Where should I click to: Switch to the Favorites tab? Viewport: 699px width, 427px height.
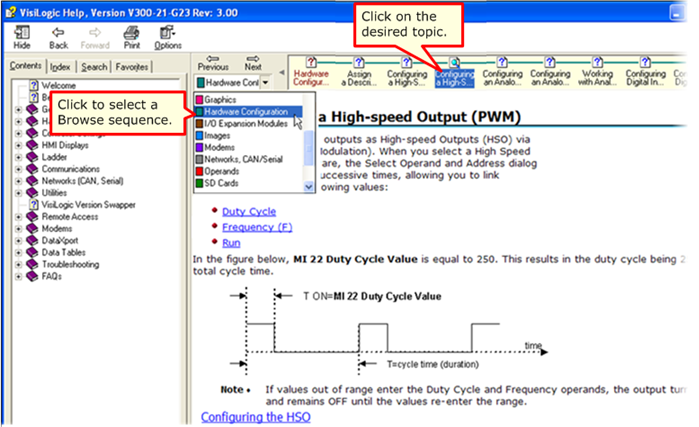point(132,67)
